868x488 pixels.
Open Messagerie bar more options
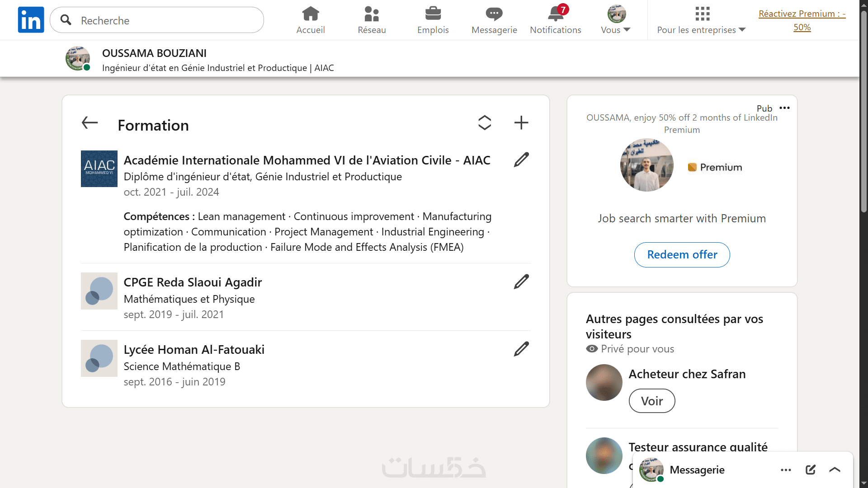[x=786, y=469]
